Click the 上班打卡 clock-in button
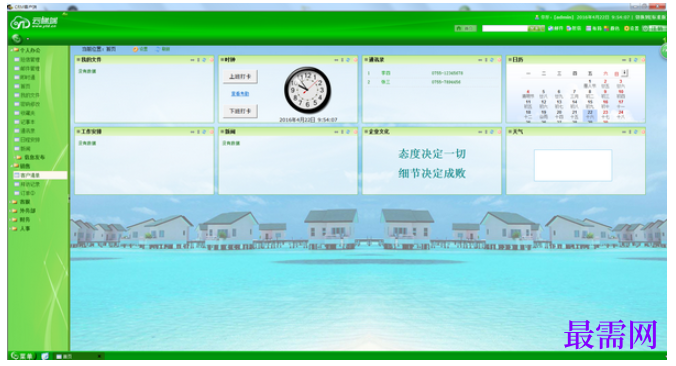This screenshot has width=676, height=366. point(240,76)
